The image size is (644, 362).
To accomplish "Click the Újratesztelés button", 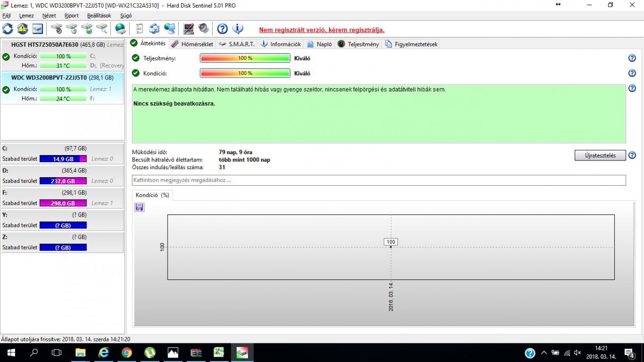I will pyautogui.click(x=600, y=155).
